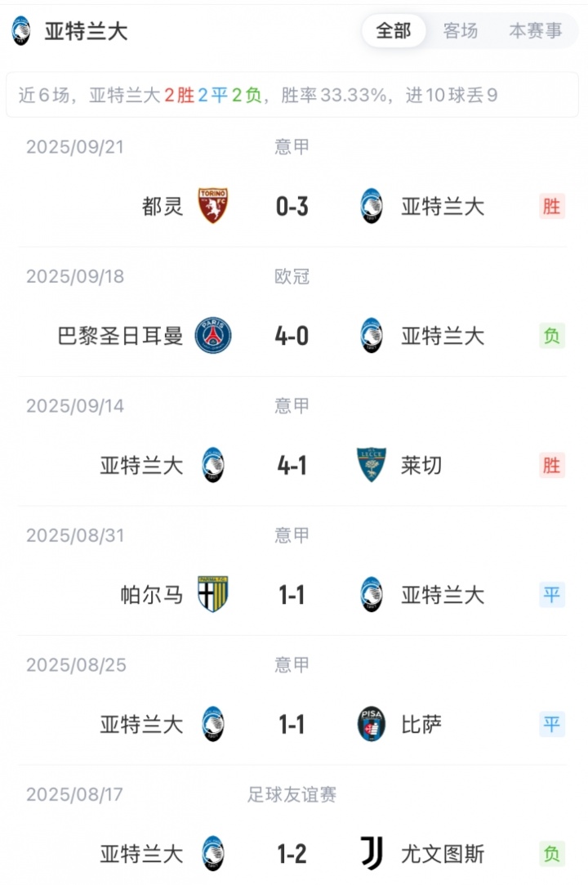Select the 全部 filter tab

point(394,31)
